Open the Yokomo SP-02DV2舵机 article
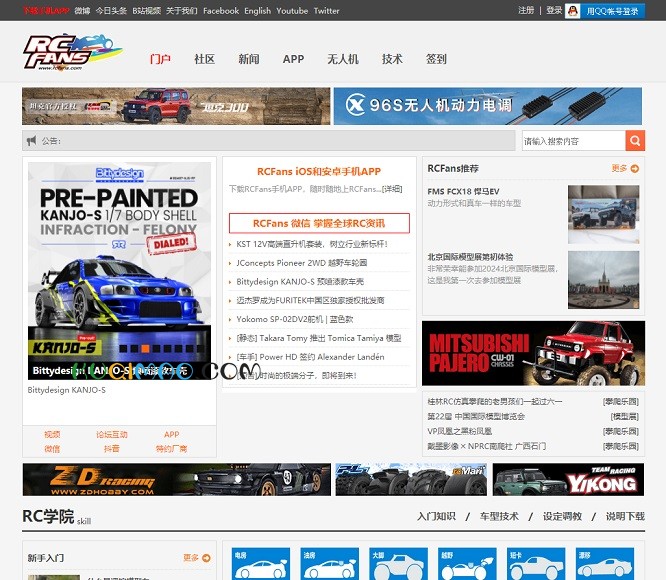The height and width of the screenshot is (580, 666). 295,319
